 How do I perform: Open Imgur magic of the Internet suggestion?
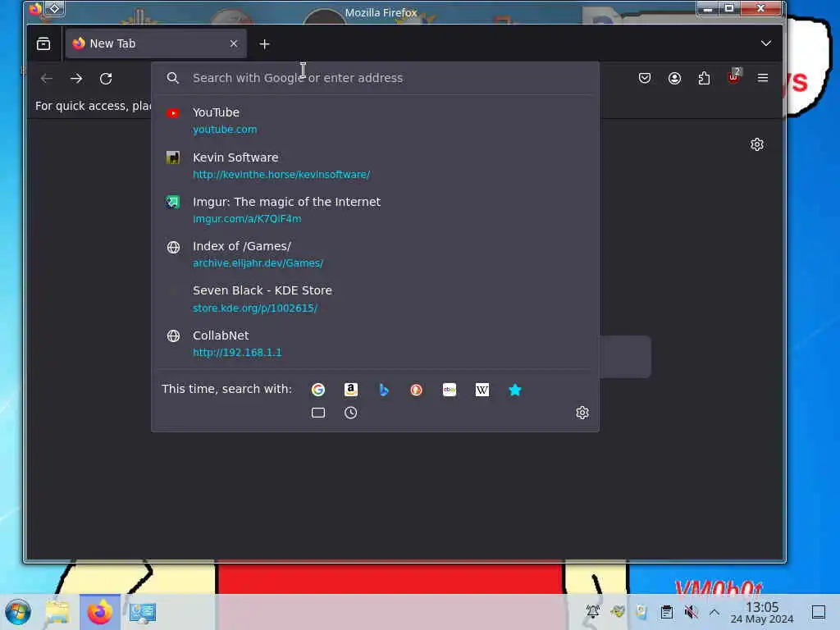[375, 210]
